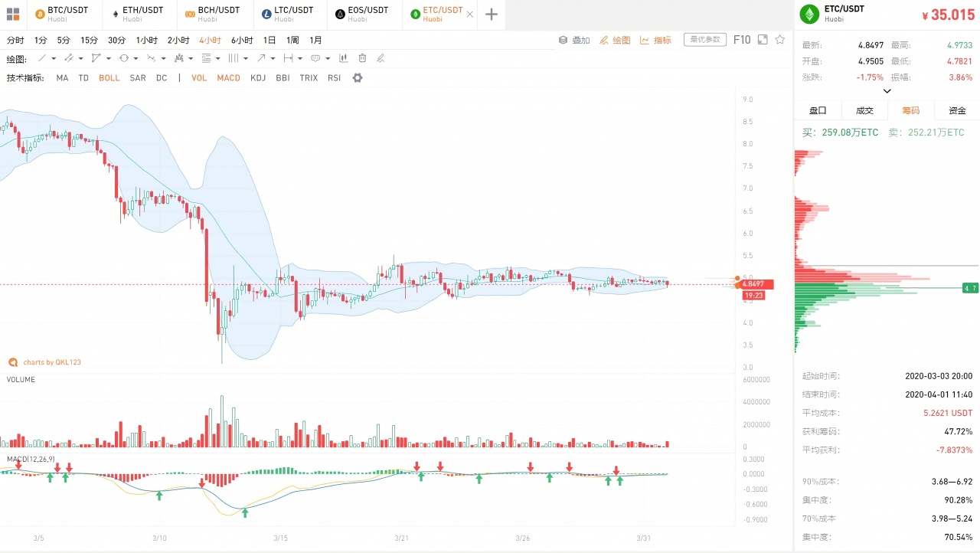Open the grid layout icon left of the BTC/USDT tab
Viewport: 980px width, 553px height.
coord(13,14)
